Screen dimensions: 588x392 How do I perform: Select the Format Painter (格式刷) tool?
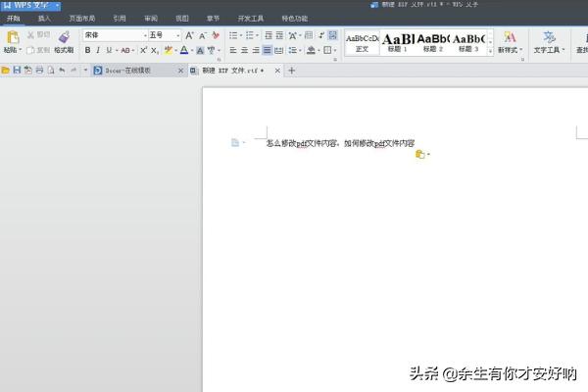click(64, 37)
